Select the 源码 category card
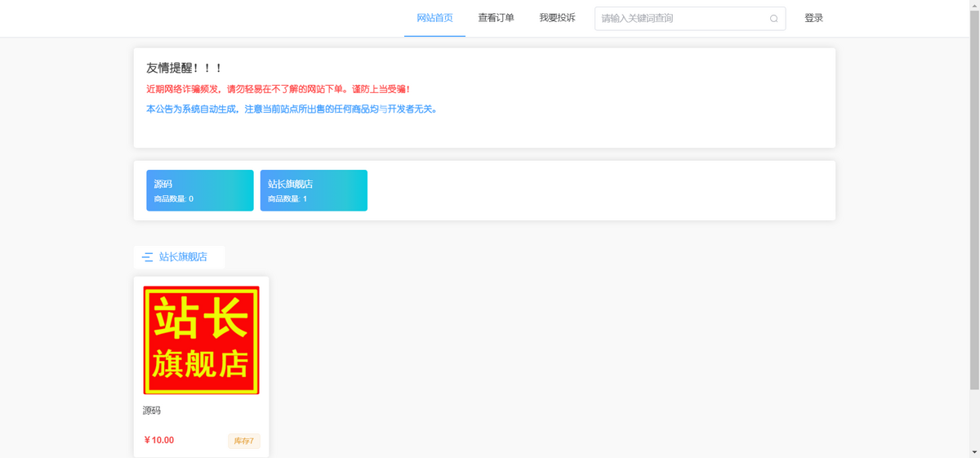The width and height of the screenshot is (980, 458). pos(200,190)
